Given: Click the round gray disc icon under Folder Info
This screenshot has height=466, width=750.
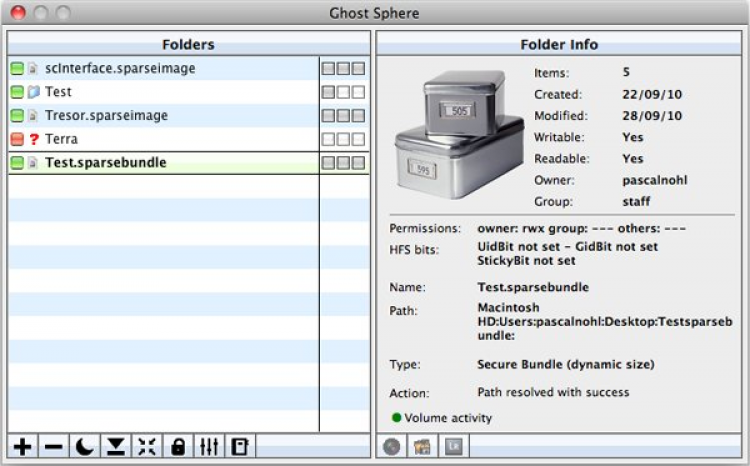Looking at the screenshot, I should [392, 447].
